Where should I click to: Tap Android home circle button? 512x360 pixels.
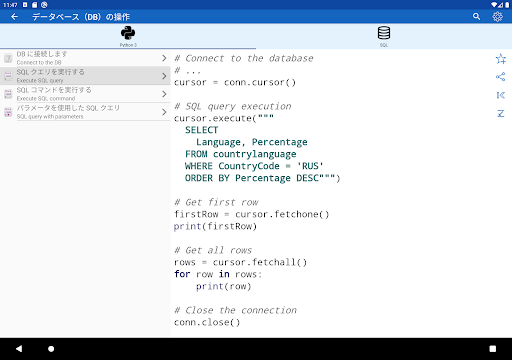click(51, 349)
